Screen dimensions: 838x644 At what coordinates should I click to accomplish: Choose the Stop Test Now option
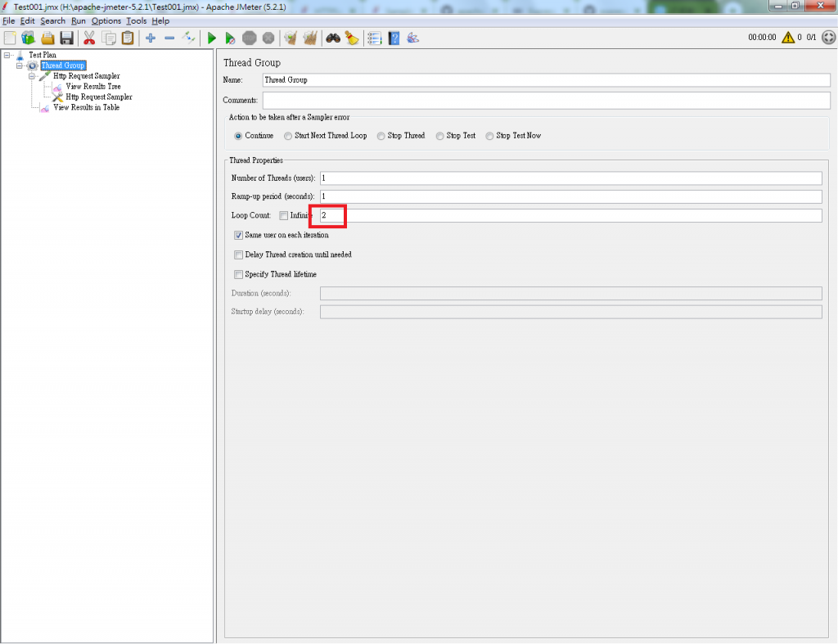pos(489,136)
